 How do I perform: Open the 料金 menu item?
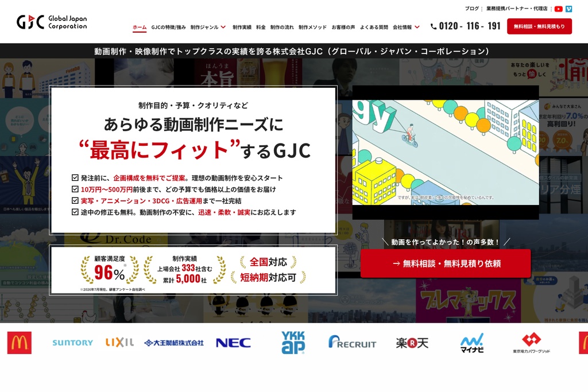(x=261, y=27)
